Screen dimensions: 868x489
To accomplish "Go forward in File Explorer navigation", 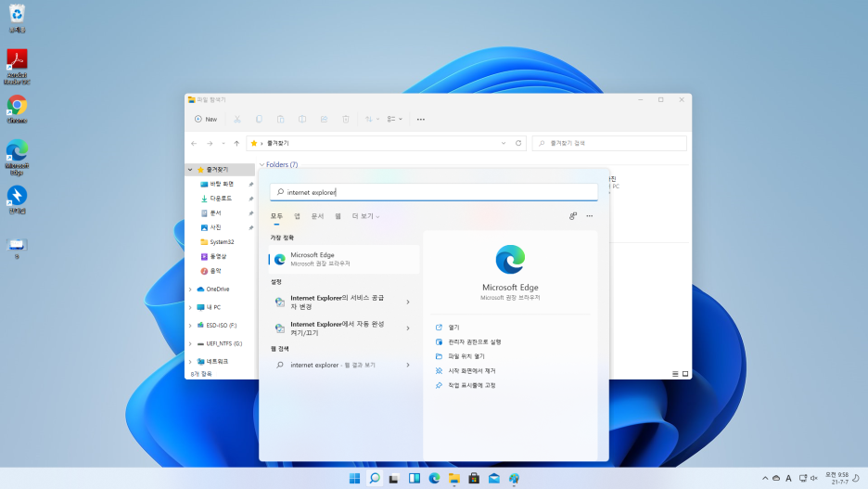I will click(x=210, y=144).
